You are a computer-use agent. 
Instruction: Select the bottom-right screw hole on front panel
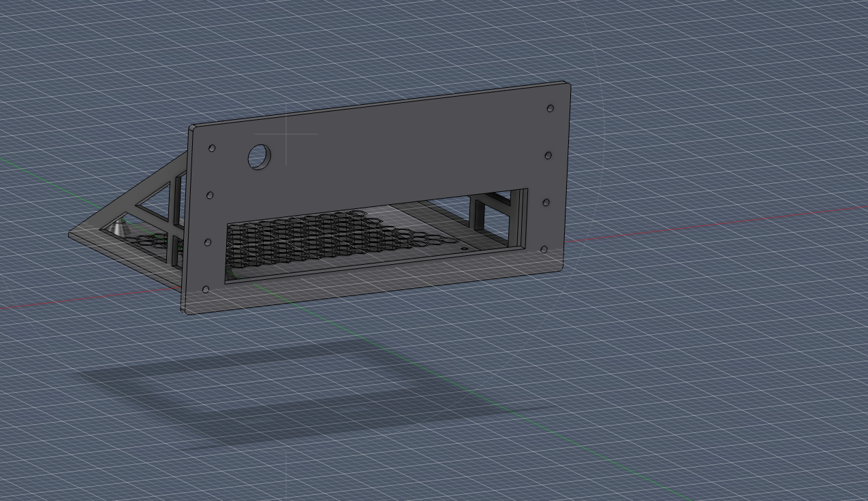click(x=544, y=250)
